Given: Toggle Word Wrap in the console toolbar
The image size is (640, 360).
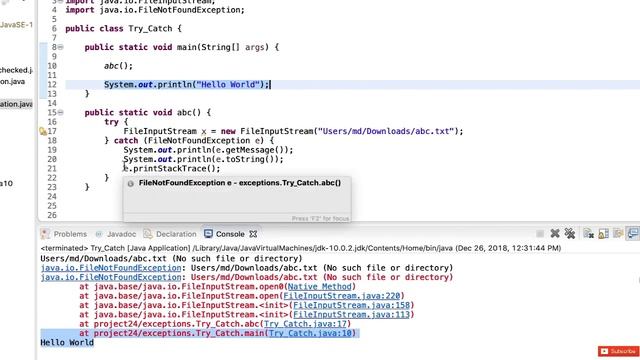Looking at the screenshot, I should pyautogui.click(x=618, y=233).
